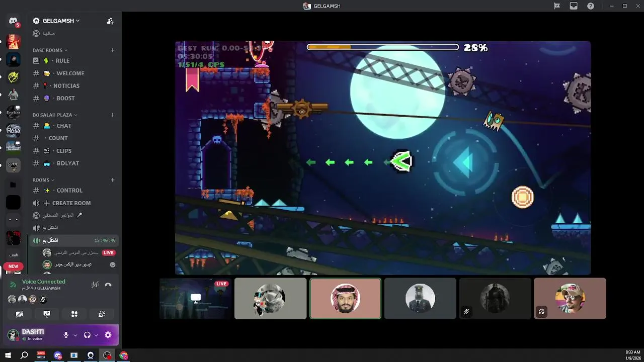The width and height of the screenshot is (644, 362).
Task: Open the BDLYAT channel
Action: coord(73,163)
